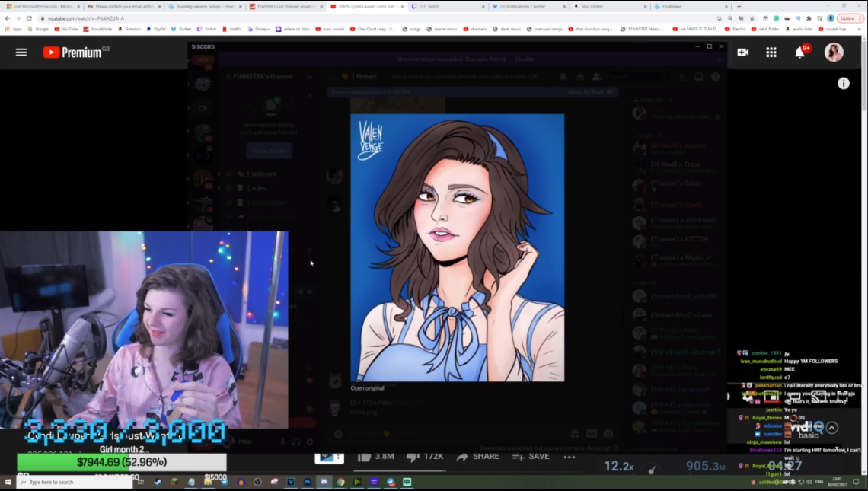Open the video's more actions ellipsis

coord(569,458)
